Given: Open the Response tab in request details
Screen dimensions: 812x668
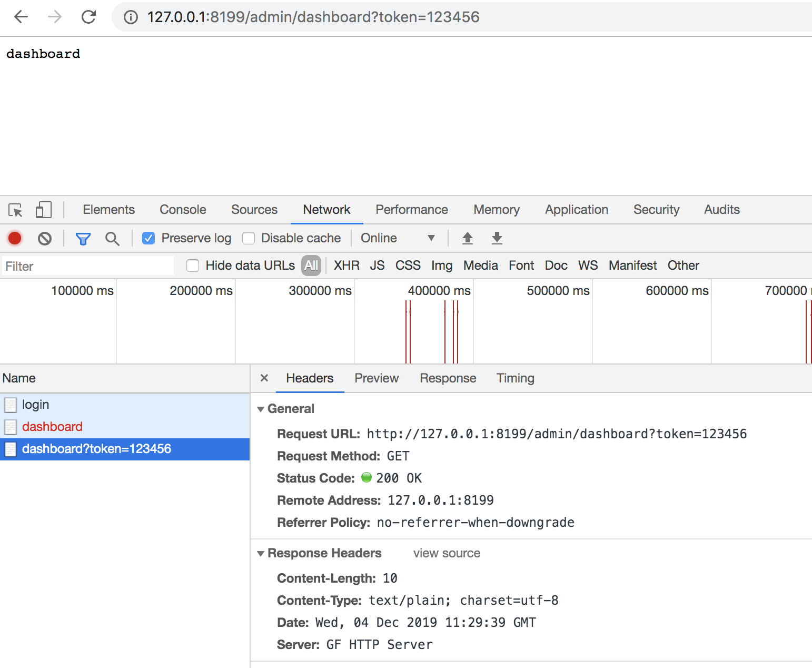Looking at the screenshot, I should (448, 378).
